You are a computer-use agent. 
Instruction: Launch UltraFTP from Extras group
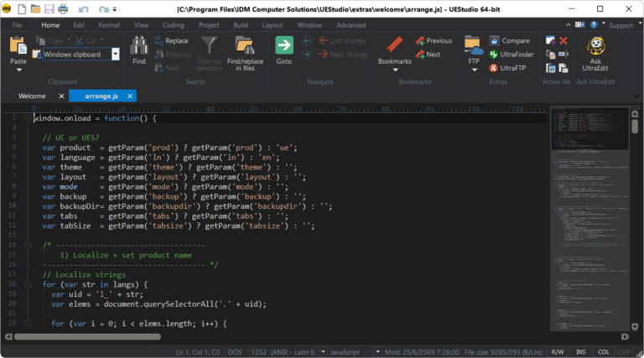507,68
